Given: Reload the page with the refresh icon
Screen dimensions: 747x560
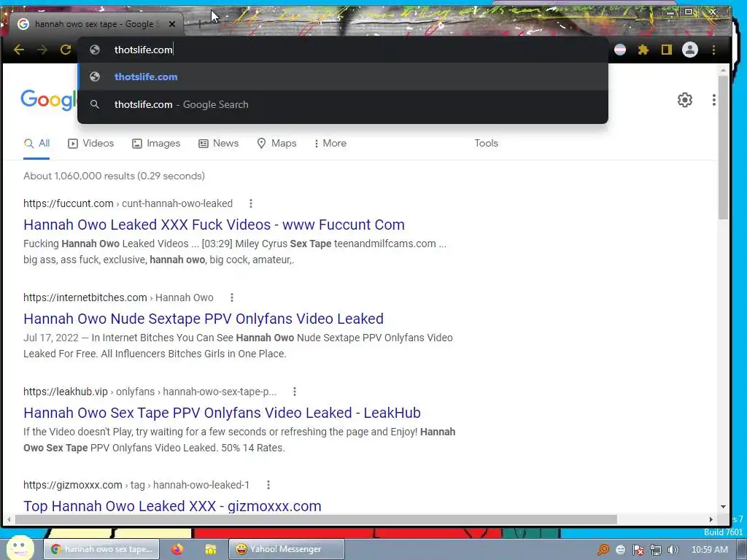Looking at the screenshot, I should click(x=66, y=50).
